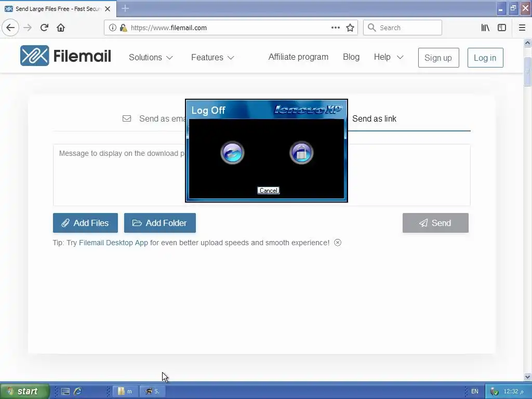Click the greyed Send button
The height and width of the screenshot is (399, 532).
[436, 223]
